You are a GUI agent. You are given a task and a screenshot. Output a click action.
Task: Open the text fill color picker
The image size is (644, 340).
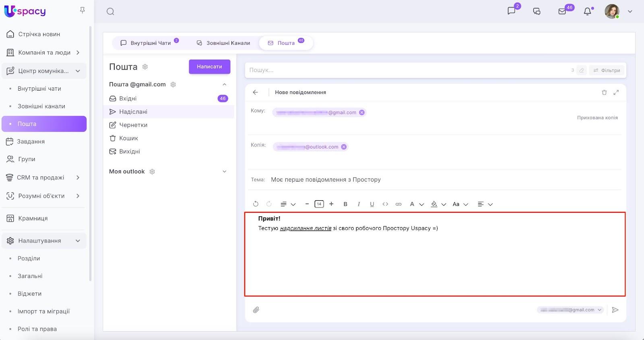(438, 204)
